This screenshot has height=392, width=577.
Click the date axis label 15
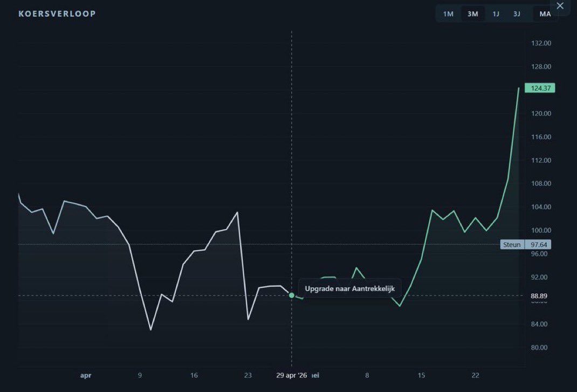(x=421, y=375)
